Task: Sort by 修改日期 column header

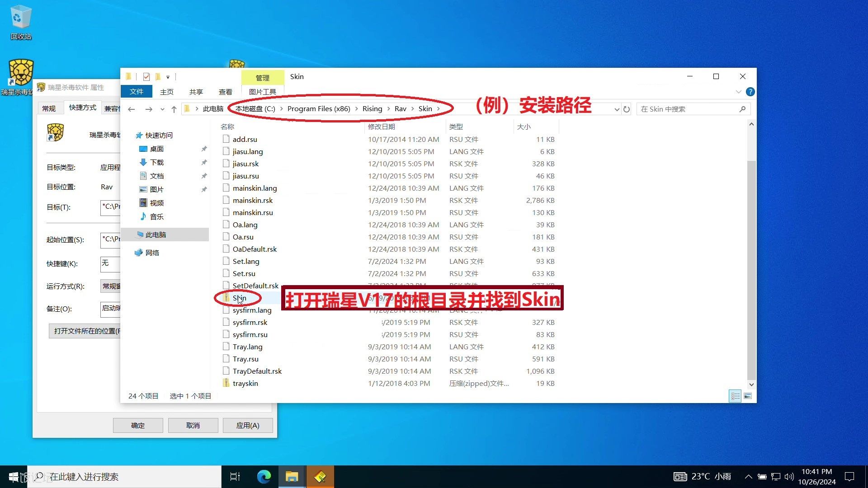Action: (382, 127)
